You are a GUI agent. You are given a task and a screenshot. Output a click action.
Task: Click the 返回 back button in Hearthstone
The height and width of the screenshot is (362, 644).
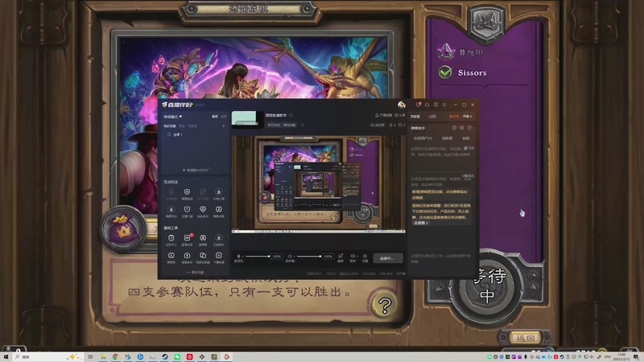click(x=526, y=338)
